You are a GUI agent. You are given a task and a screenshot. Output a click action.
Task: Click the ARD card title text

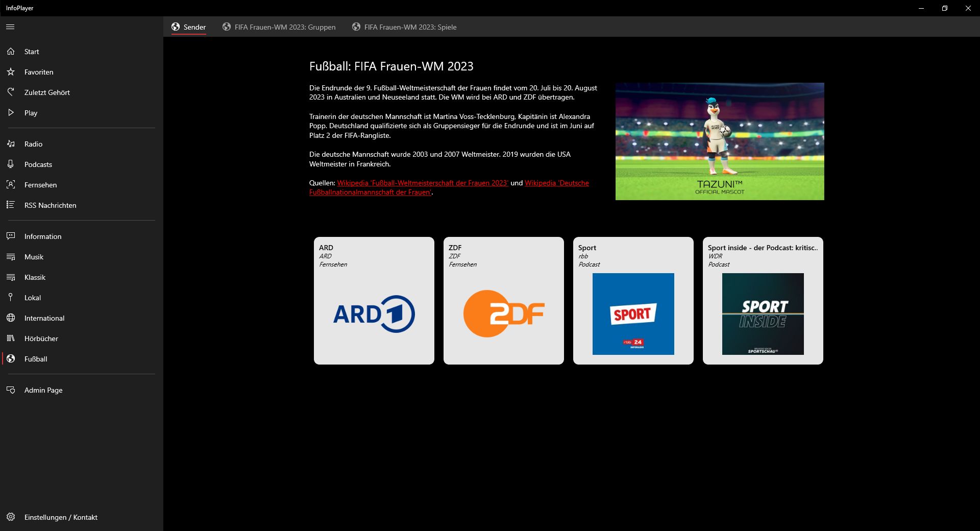326,248
